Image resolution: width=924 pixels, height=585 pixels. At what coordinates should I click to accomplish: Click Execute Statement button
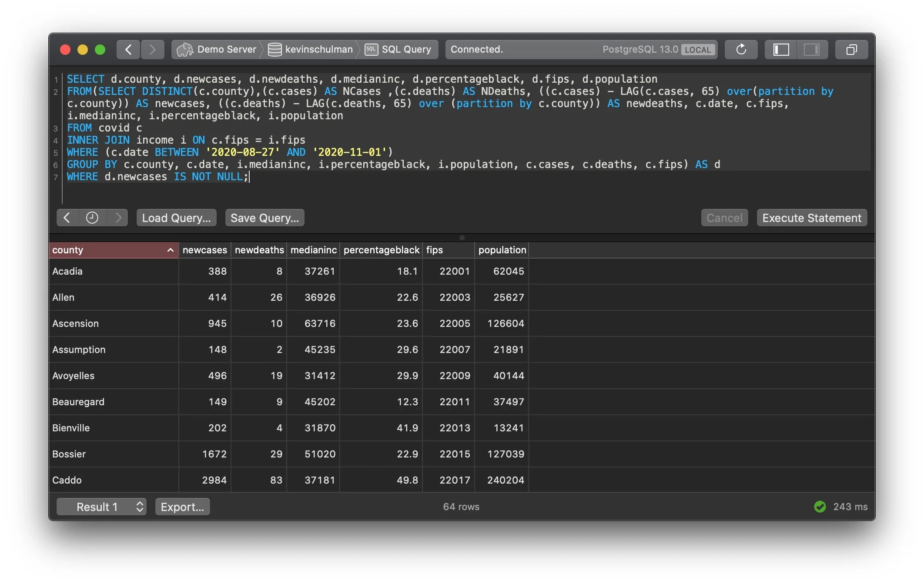811,218
